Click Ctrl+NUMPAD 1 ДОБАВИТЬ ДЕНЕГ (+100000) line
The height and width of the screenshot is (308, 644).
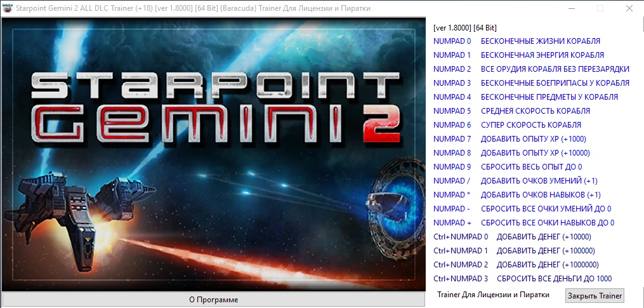pyautogui.click(x=514, y=251)
